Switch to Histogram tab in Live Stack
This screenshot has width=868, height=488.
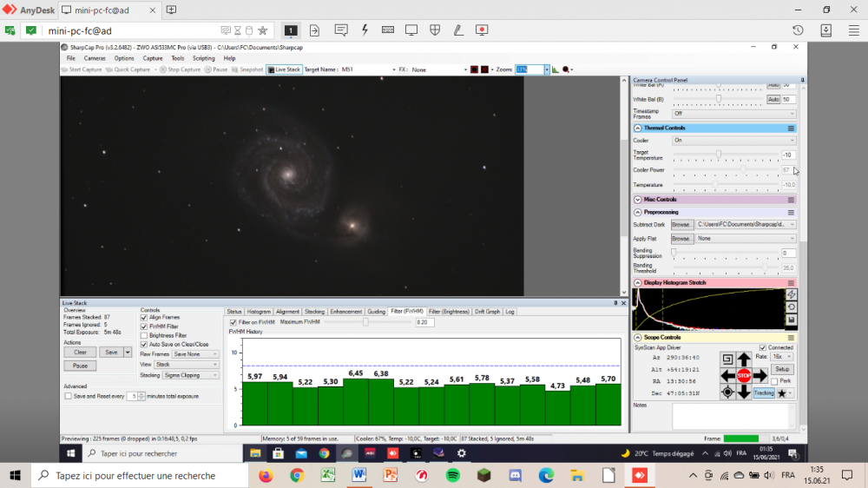[x=259, y=312]
